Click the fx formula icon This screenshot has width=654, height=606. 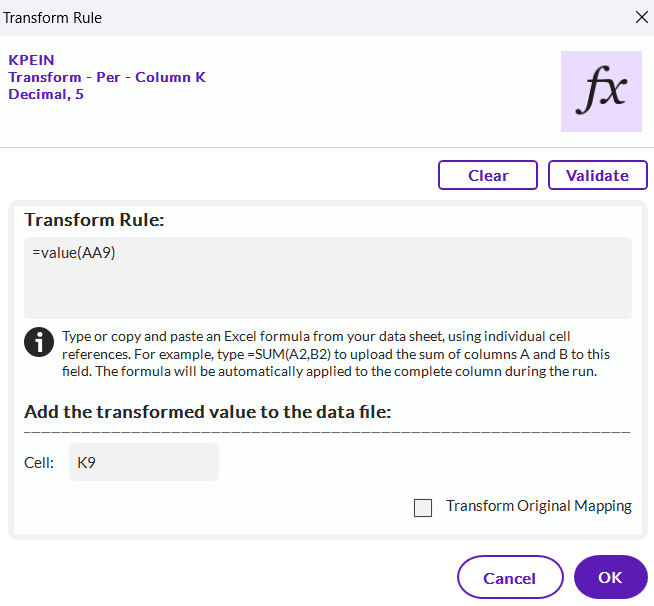coord(601,92)
